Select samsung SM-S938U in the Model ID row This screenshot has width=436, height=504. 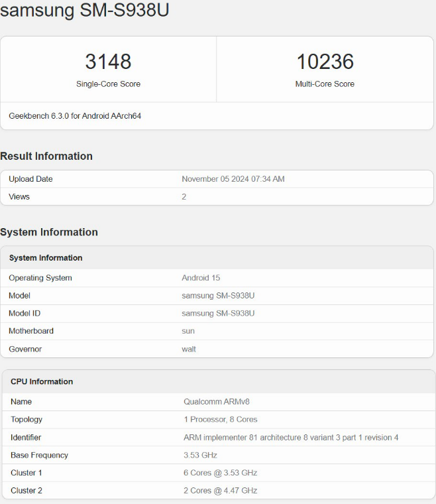[x=218, y=313]
